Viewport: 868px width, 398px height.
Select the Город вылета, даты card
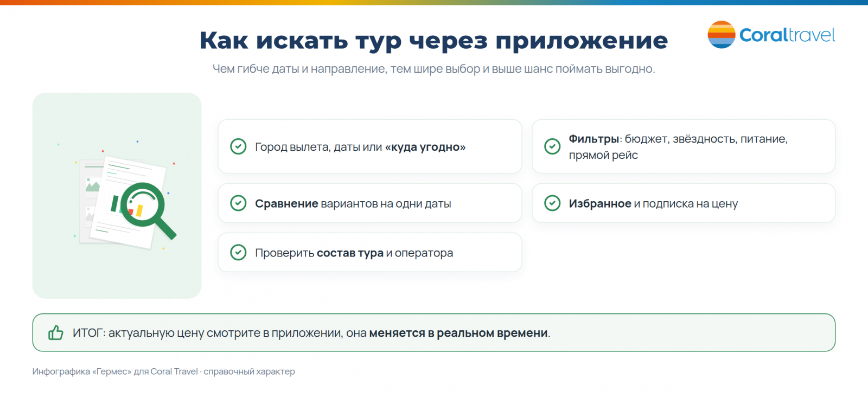pyautogui.click(x=370, y=146)
